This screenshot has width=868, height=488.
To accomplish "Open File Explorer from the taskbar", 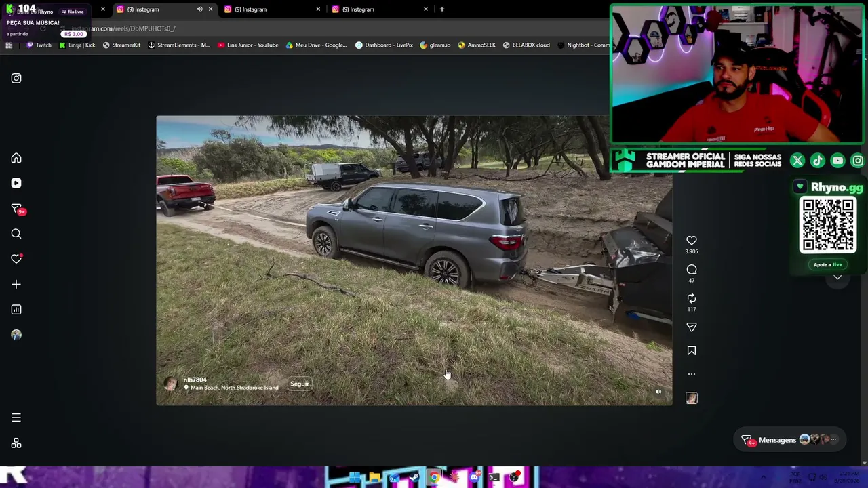I will pyautogui.click(x=374, y=478).
